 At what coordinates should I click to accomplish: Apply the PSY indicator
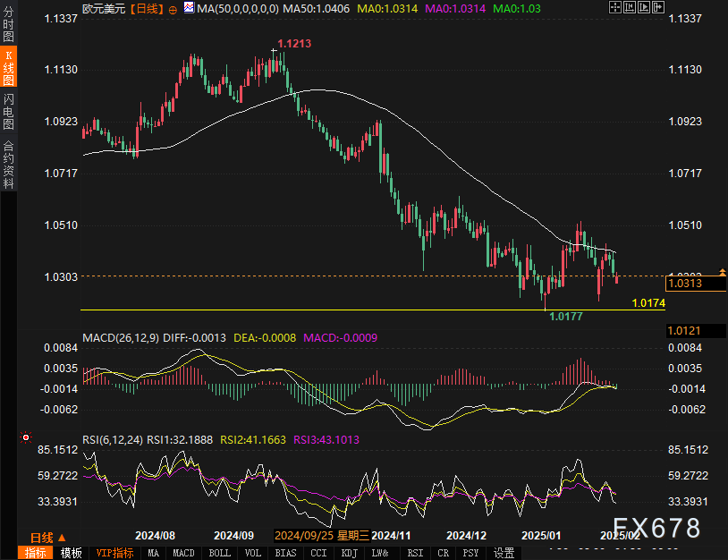[470, 553]
